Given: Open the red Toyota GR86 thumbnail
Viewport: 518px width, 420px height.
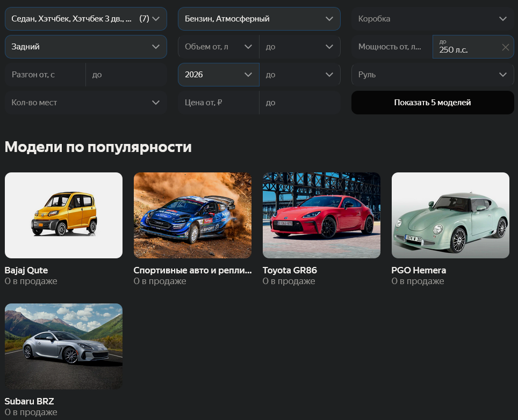Looking at the screenshot, I should (321, 215).
